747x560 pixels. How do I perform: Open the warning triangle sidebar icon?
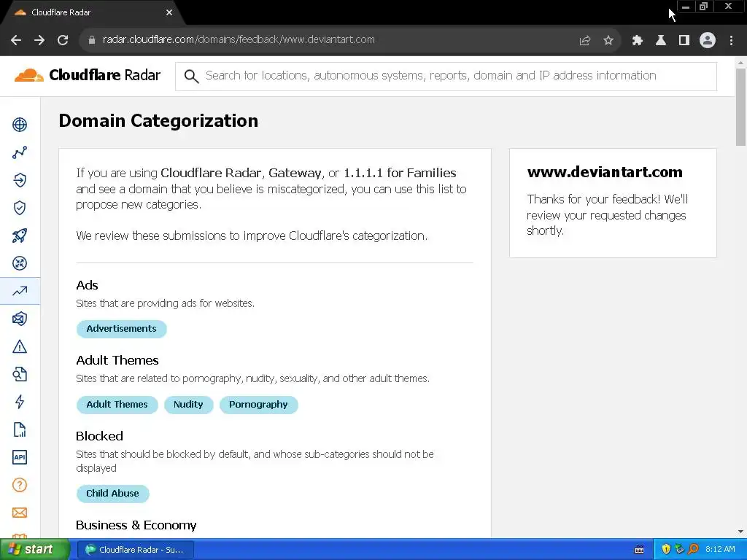tap(20, 346)
